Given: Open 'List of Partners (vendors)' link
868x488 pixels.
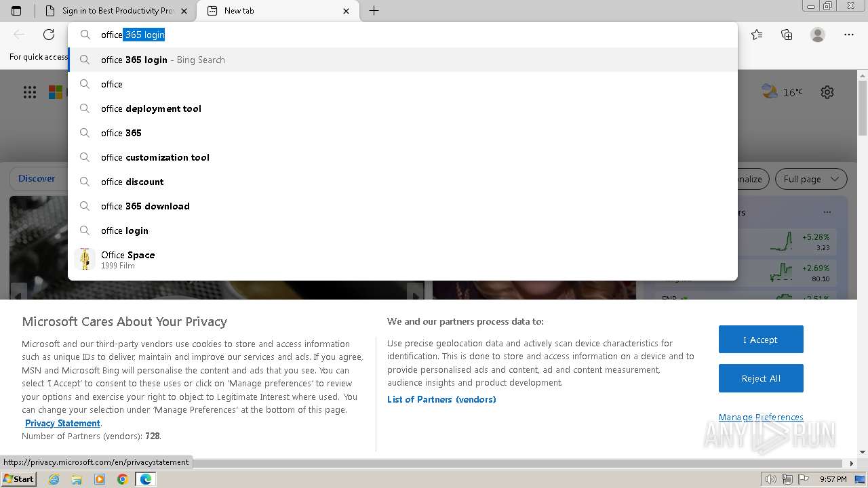Looking at the screenshot, I should click(441, 399).
